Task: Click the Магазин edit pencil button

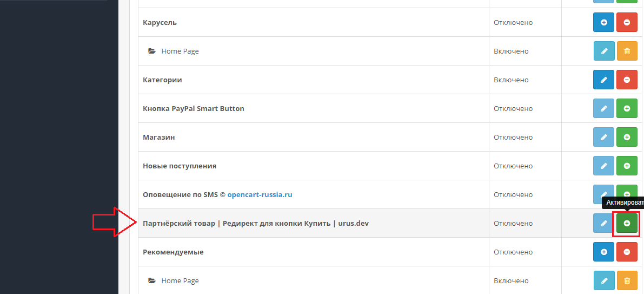Action: (x=604, y=138)
